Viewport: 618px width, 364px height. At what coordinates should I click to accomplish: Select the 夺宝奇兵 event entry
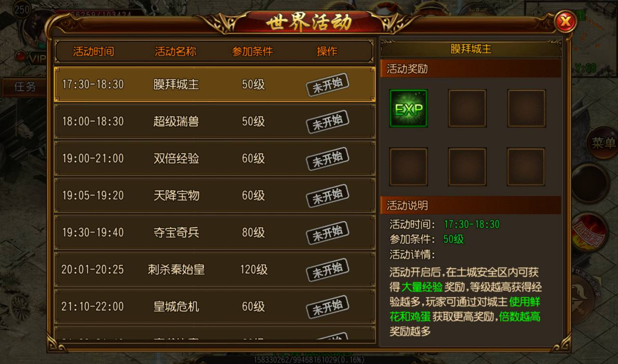coord(215,233)
